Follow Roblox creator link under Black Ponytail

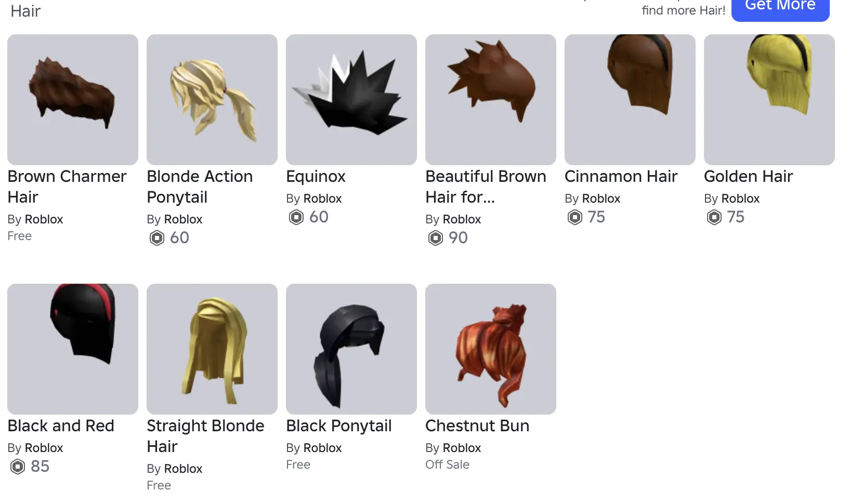(322, 448)
